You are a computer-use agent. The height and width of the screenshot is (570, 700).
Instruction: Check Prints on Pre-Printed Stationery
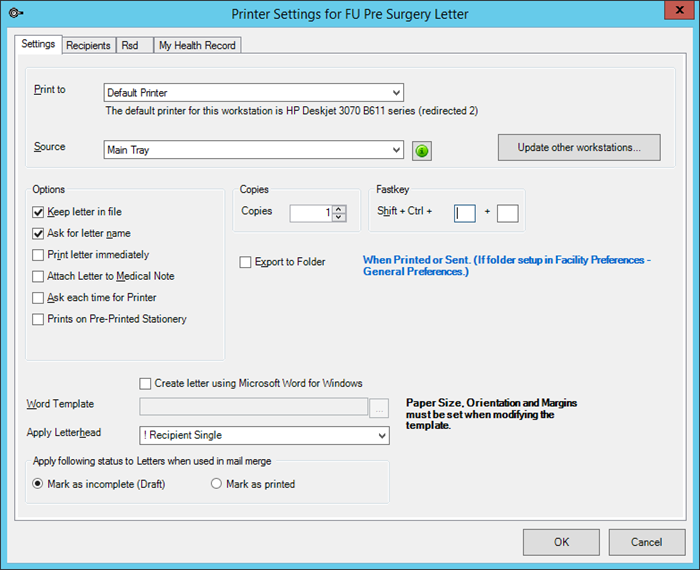pyautogui.click(x=38, y=319)
